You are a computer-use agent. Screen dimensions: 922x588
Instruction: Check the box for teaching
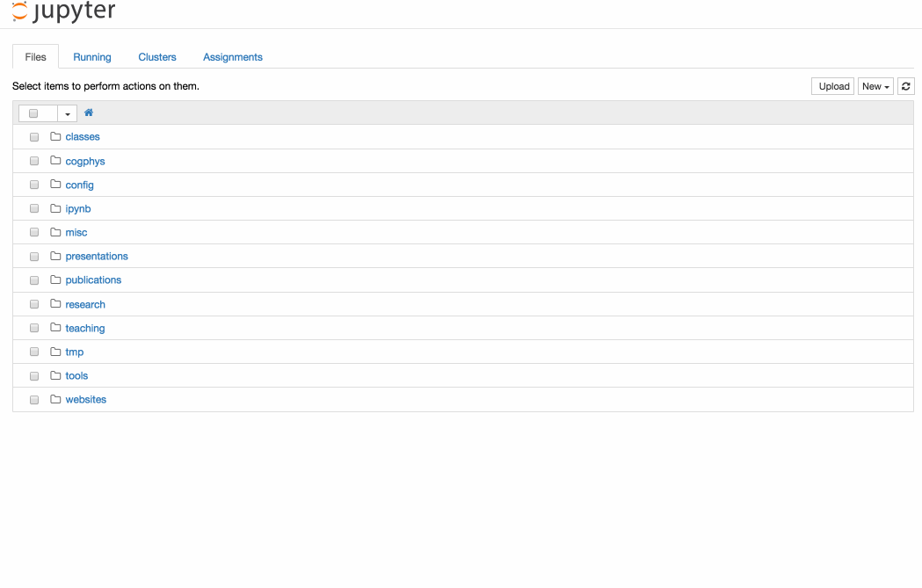click(34, 328)
